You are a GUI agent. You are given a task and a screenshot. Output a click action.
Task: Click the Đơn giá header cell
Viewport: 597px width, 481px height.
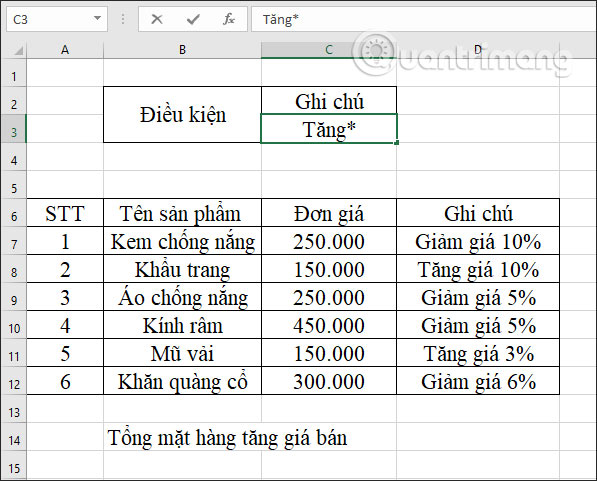tap(329, 213)
